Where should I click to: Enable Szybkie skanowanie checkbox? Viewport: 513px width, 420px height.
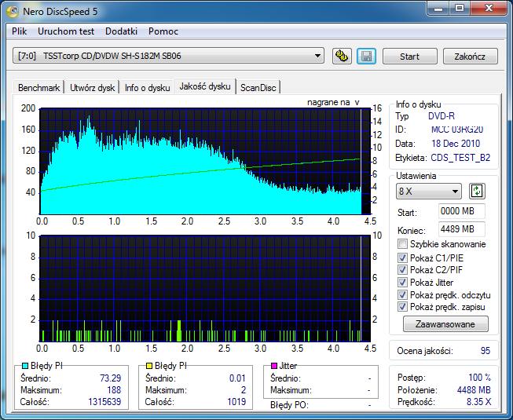402,244
